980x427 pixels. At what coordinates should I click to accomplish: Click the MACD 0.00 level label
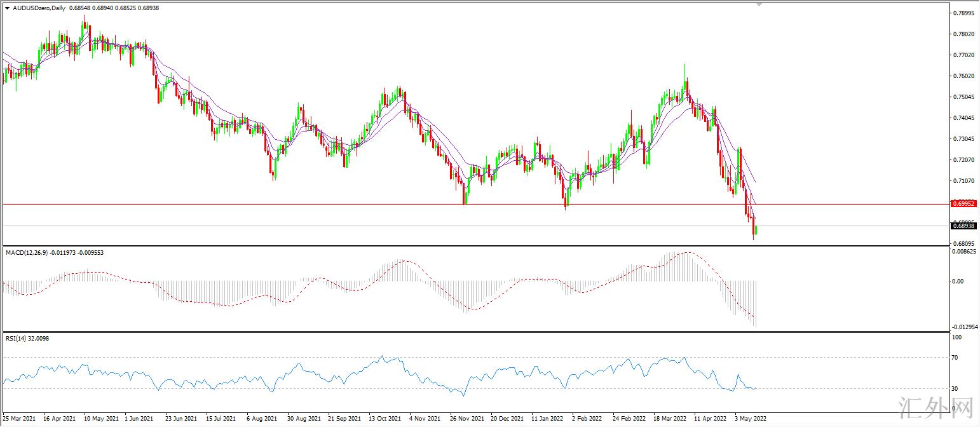[956, 281]
